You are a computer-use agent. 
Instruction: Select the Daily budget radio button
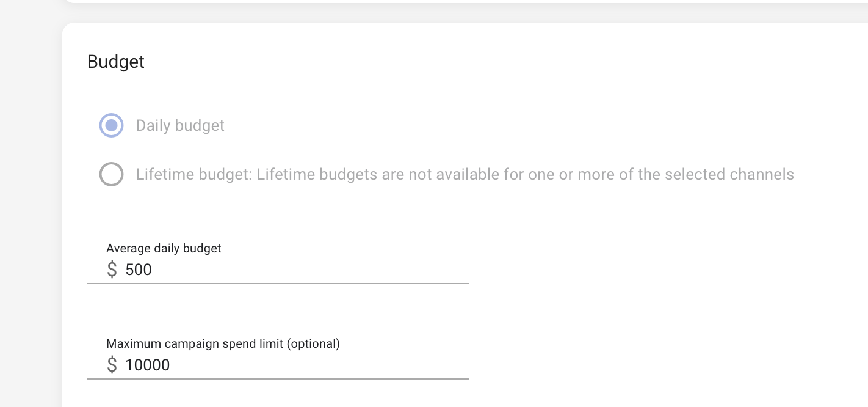click(x=111, y=125)
